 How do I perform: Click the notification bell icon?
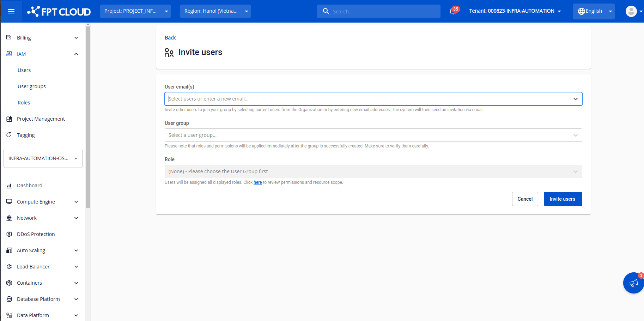(453, 11)
